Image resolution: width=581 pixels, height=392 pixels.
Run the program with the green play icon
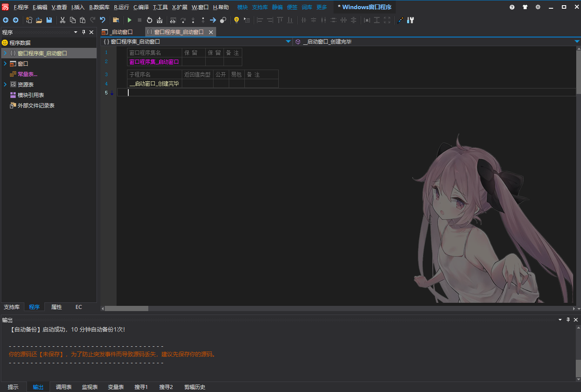point(130,20)
